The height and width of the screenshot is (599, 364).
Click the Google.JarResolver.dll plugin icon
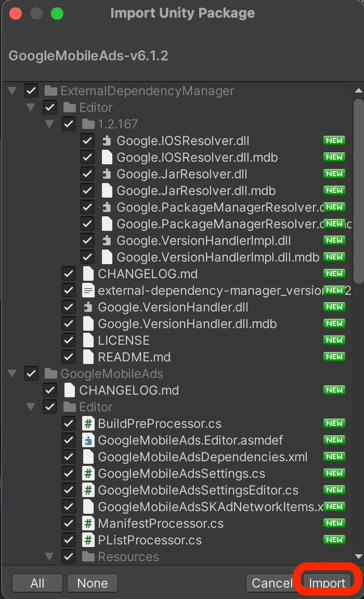107,174
